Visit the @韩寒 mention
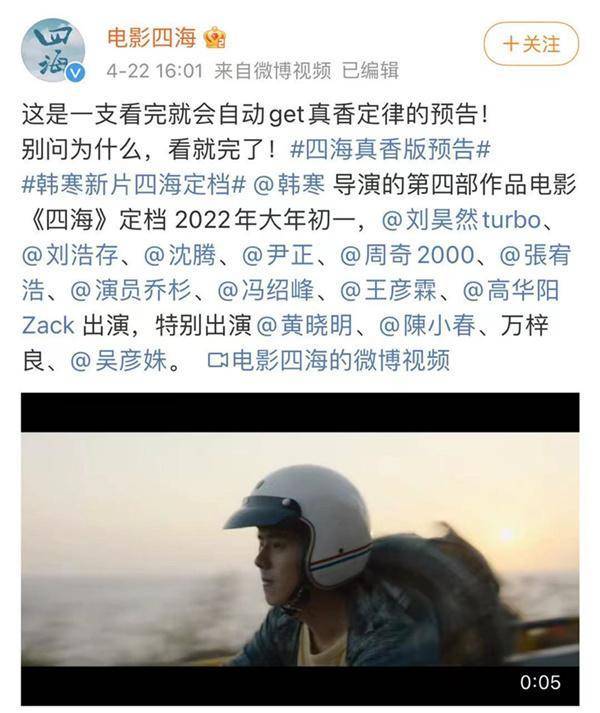 289,185
